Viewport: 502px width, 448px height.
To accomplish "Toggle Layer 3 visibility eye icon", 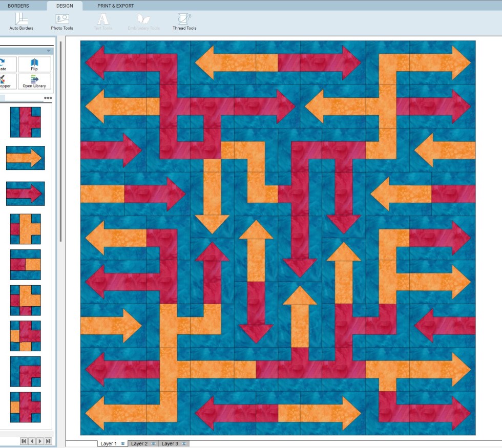I will (183, 443).
